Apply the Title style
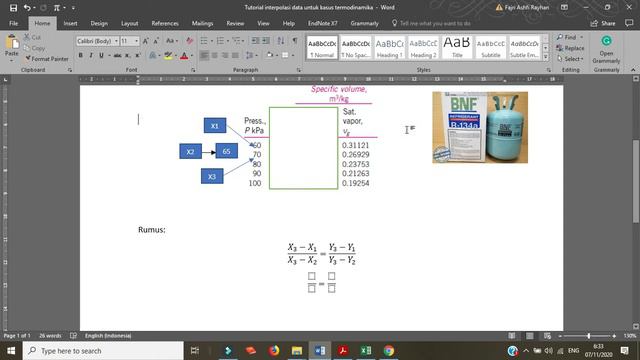This screenshot has height=360, width=640. point(457,48)
